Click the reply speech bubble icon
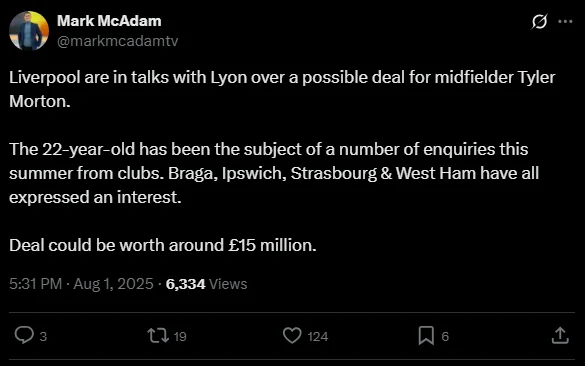Viewport: 585px width, 366px height. pyautogui.click(x=24, y=335)
